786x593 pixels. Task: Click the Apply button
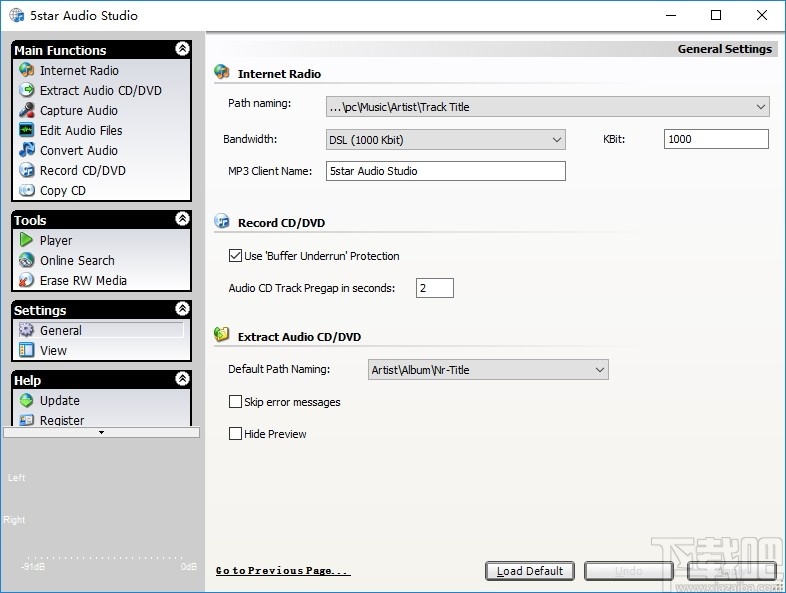(731, 571)
